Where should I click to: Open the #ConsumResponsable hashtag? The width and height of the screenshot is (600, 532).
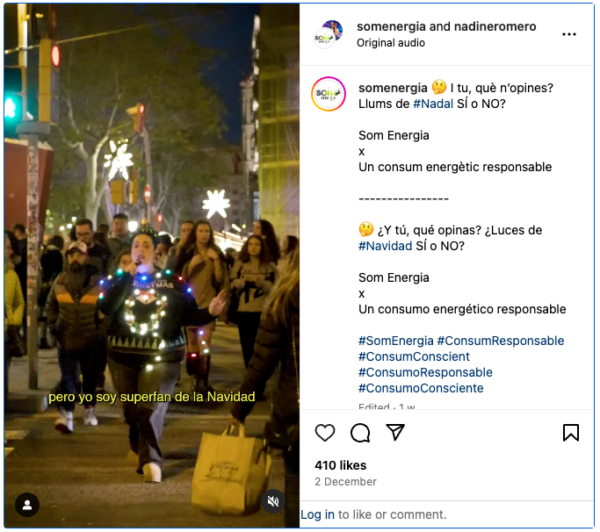[501, 341]
